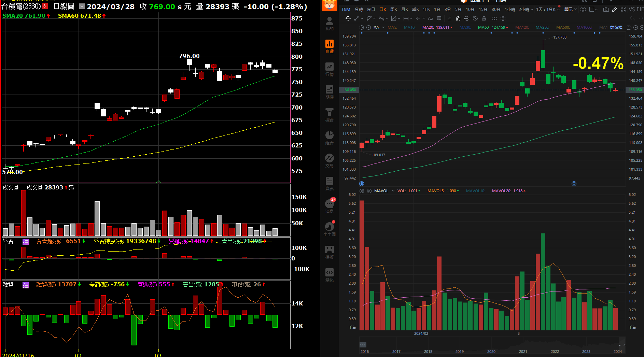Image resolution: width=644 pixels, height=357 pixels.
Task: Toggle drawings visibility eye icon
Action: (x=475, y=18)
